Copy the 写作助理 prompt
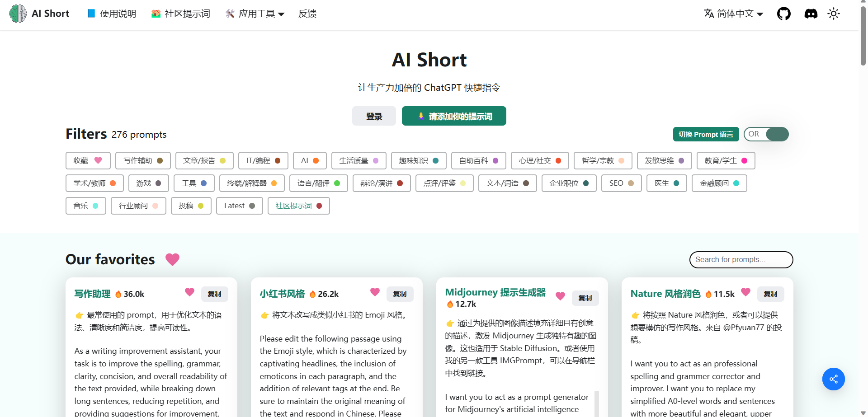 214,294
